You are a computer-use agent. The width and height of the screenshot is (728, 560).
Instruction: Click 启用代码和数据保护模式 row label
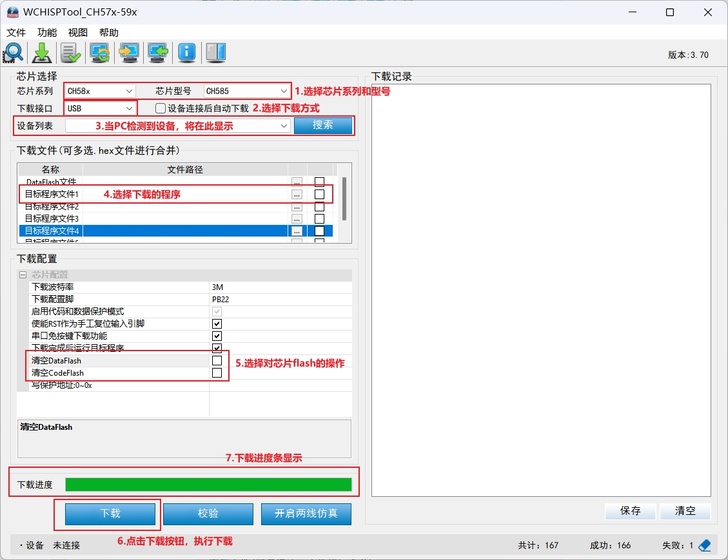point(77,311)
